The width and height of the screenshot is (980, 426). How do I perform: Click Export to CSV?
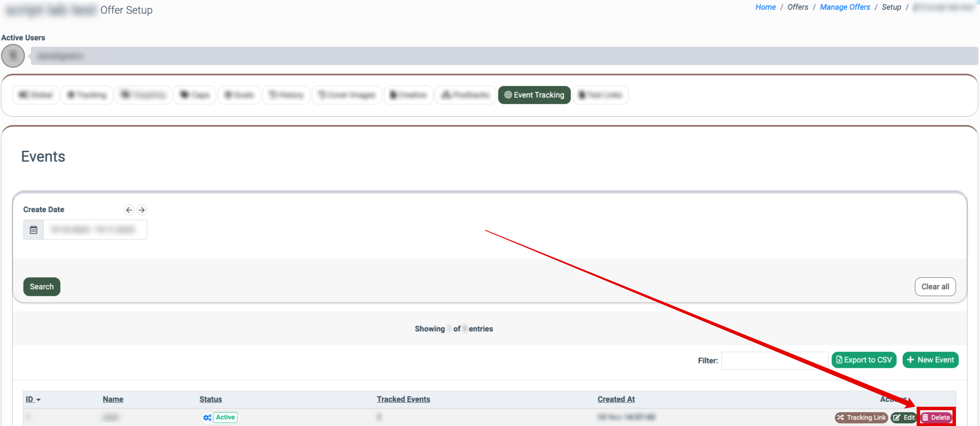(x=864, y=360)
